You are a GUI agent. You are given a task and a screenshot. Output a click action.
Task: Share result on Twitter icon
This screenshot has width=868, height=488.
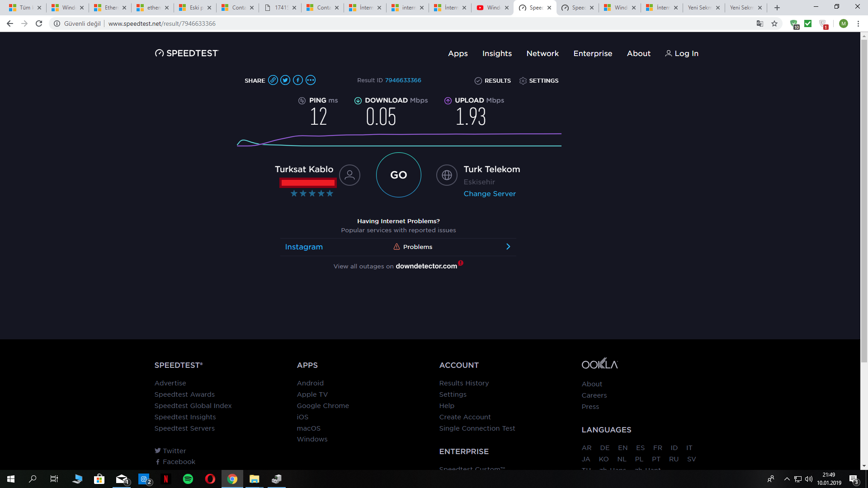(x=285, y=80)
